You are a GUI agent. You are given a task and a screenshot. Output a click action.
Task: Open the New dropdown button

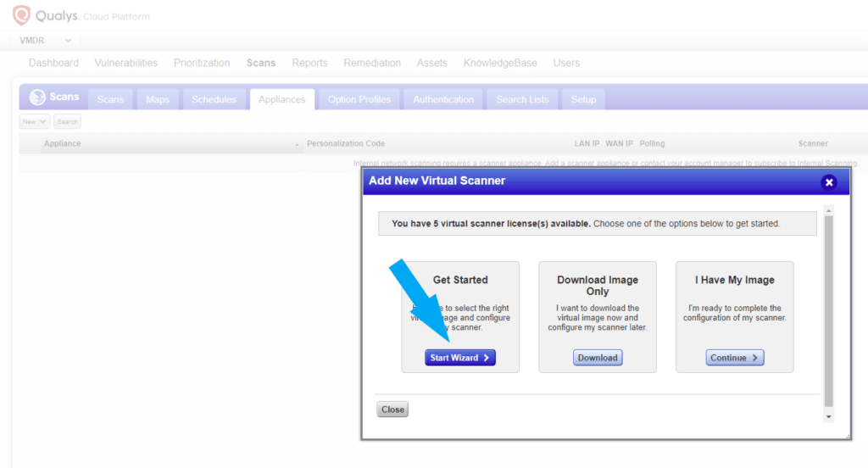pos(34,121)
